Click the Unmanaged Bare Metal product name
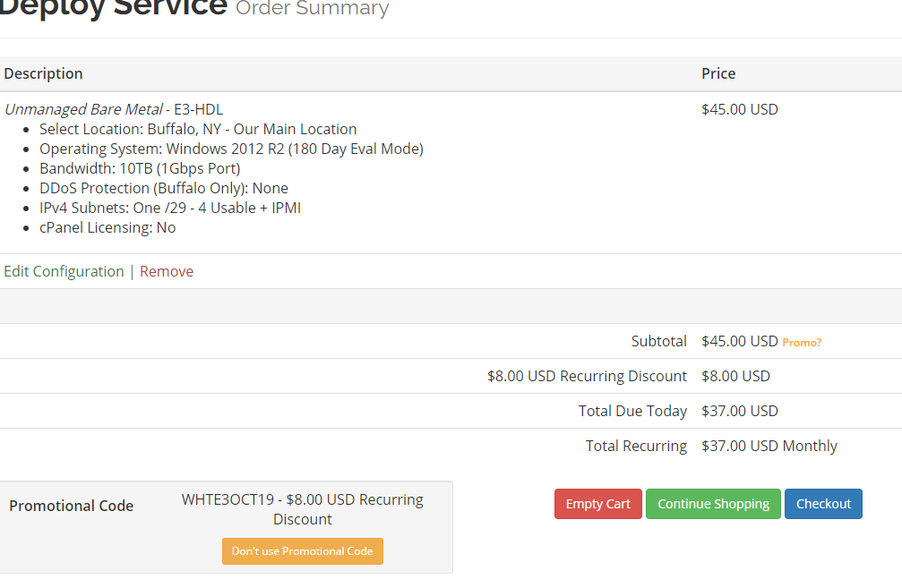902x588 pixels. point(83,109)
